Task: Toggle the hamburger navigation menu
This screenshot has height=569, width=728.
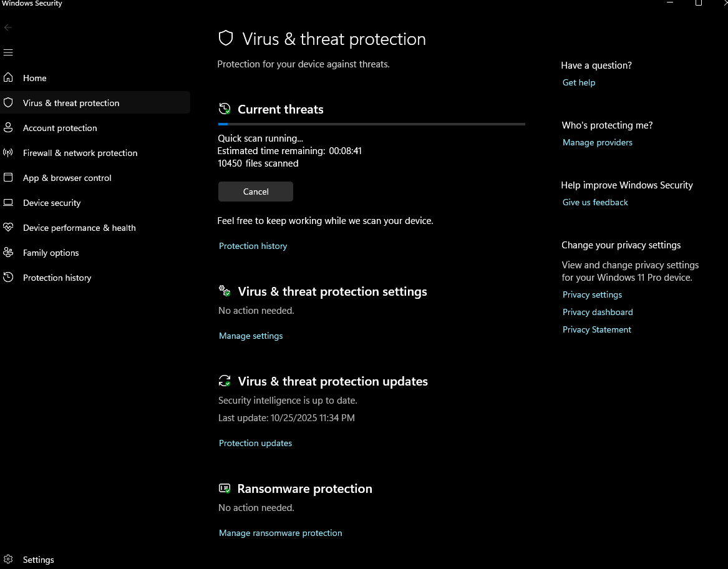Action: point(8,52)
